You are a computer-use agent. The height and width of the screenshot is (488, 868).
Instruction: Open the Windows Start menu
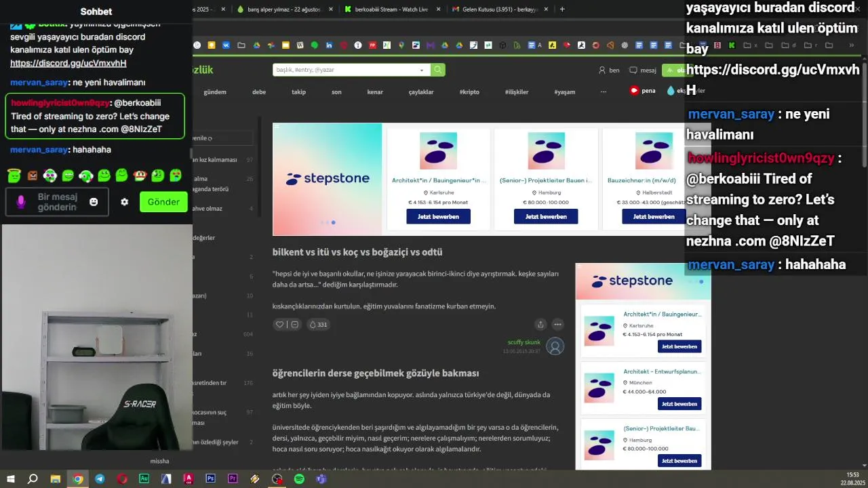[11, 479]
